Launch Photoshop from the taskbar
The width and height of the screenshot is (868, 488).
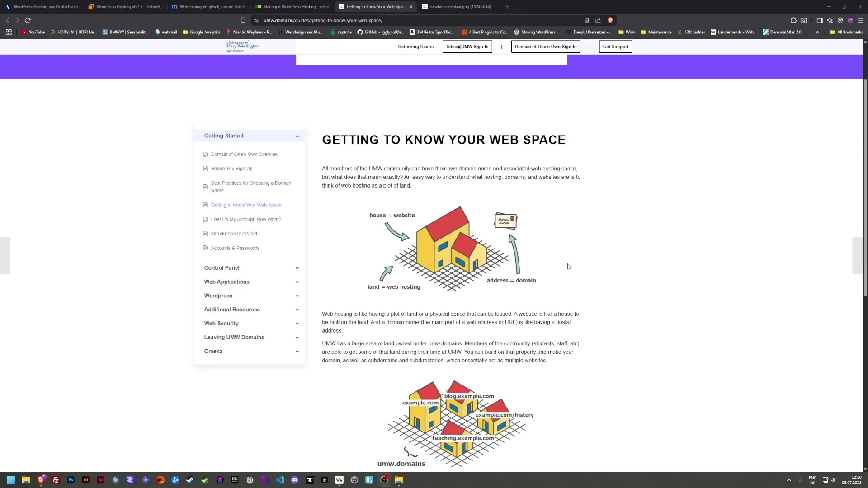click(71, 480)
